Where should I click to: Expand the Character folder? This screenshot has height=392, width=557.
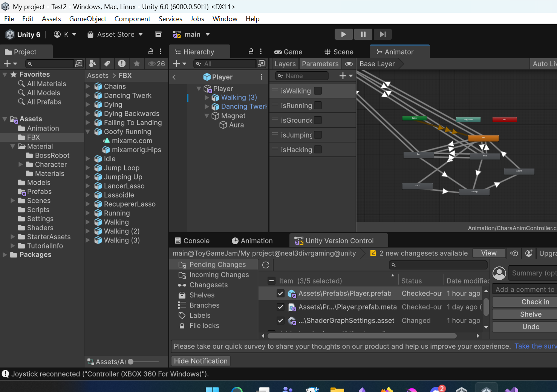21,164
